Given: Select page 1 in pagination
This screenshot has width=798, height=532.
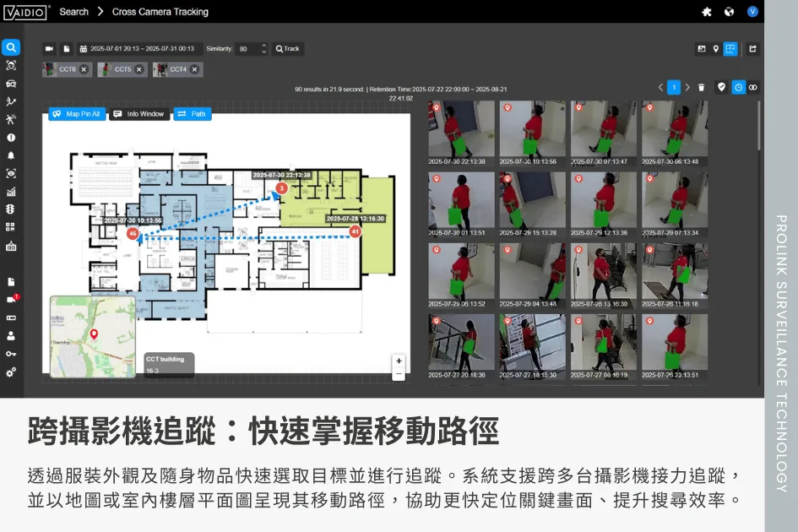Looking at the screenshot, I should pos(674,88).
